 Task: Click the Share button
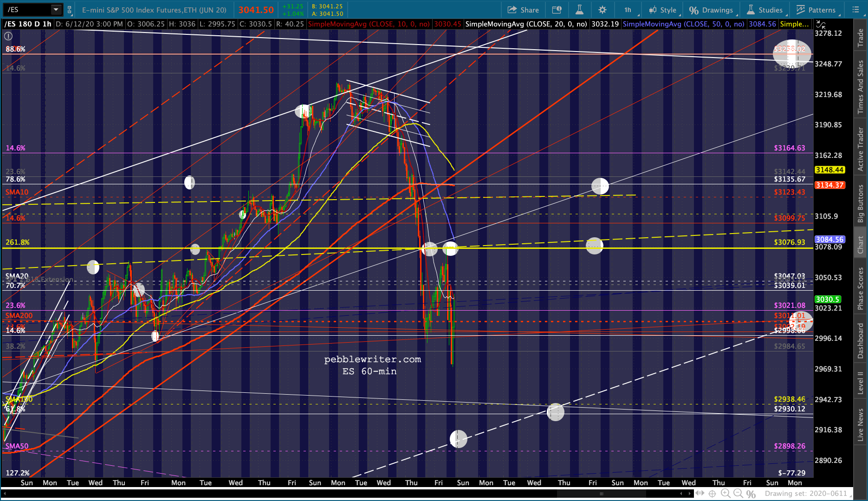tap(523, 10)
